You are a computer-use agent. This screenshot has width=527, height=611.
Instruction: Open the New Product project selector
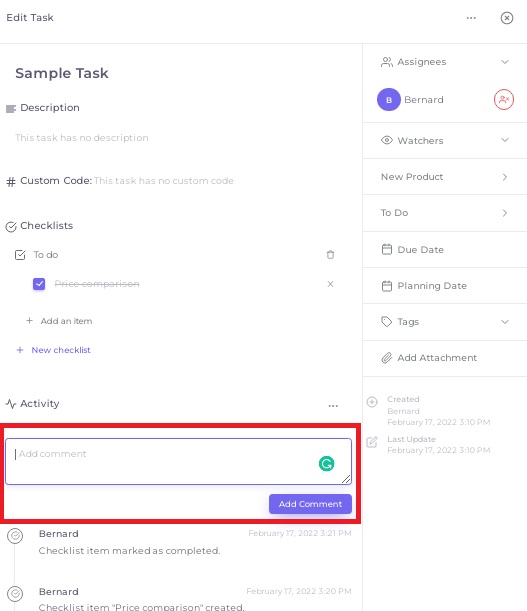445,177
